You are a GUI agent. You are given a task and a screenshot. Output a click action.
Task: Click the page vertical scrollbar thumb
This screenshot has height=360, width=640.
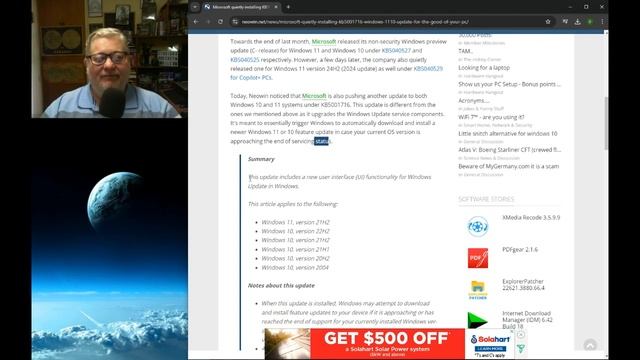coord(606,123)
